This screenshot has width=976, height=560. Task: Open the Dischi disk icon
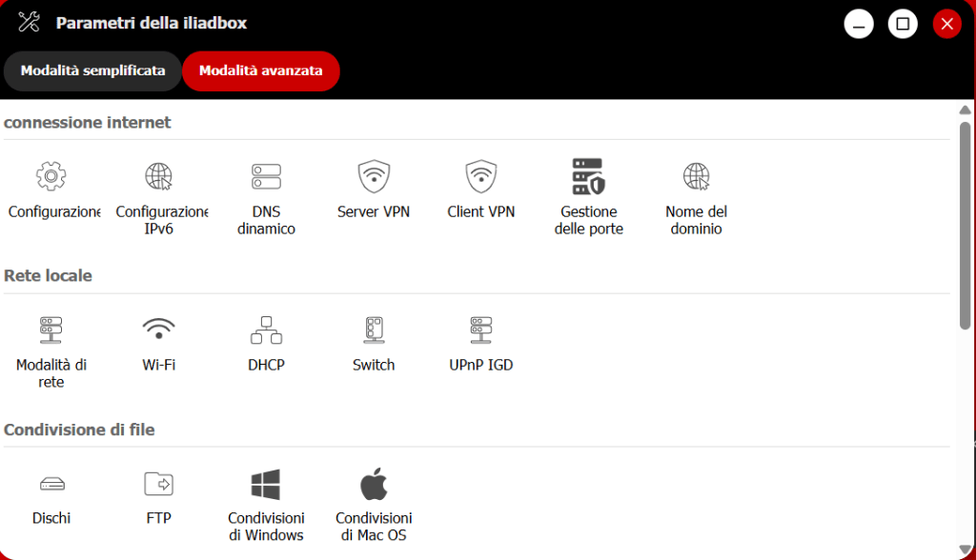(x=51, y=485)
